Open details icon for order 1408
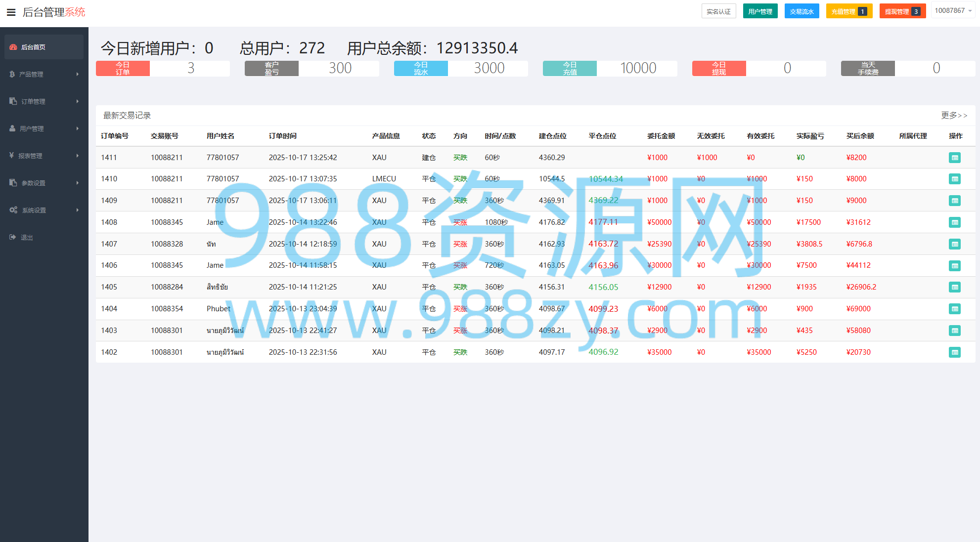Image resolution: width=980 pixels, height=542 pixels. tap(955, 222)
